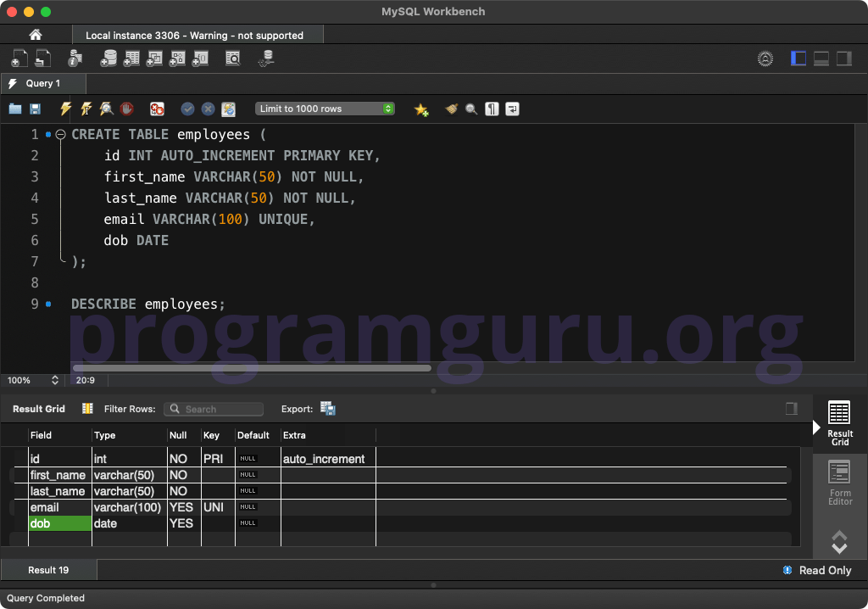Open SQL script file in new tab
868x609 pixels.
coord(42,59)
